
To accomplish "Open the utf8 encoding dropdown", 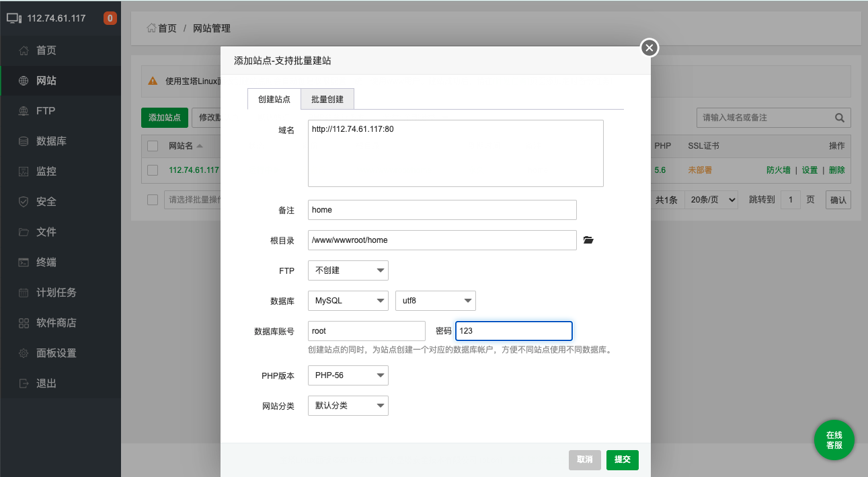I will (x=436, y=301).
